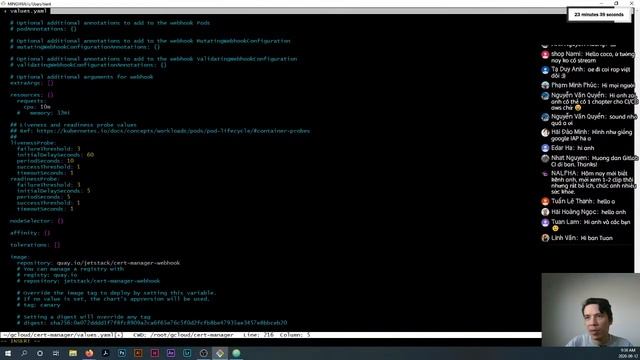Switch to the MINGW terminal taskbar icon
The image size is (640, 360).
[220, 353]
